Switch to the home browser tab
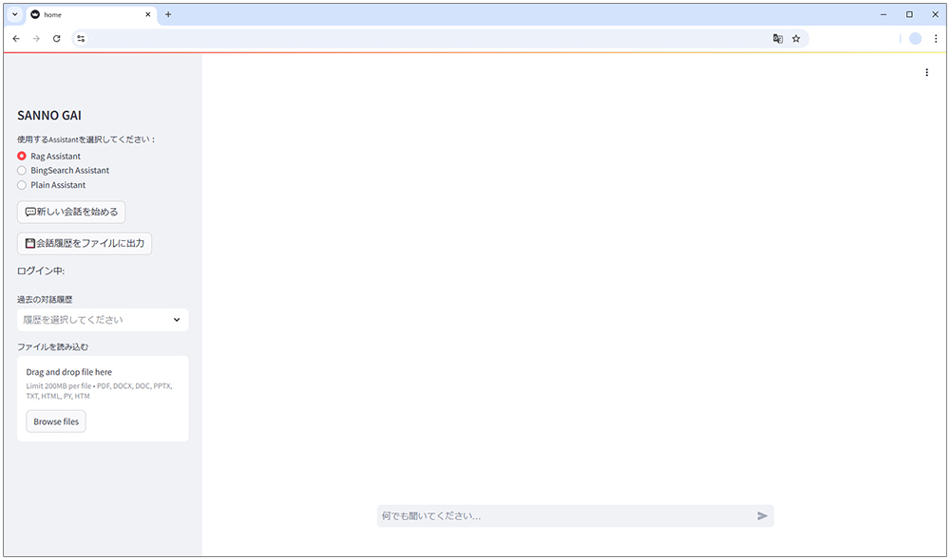Image resolution: width=950 pixels, height=560 pixels. coord(85,14)
